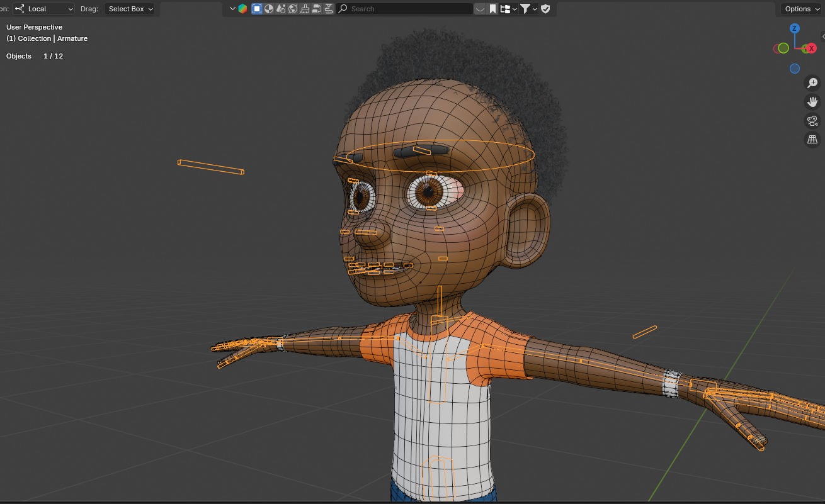Screen dimensions: 825x504
Task: Click the zoom magnifier icon in viewport
Action: pyautogui.click(x=812, y=83)
